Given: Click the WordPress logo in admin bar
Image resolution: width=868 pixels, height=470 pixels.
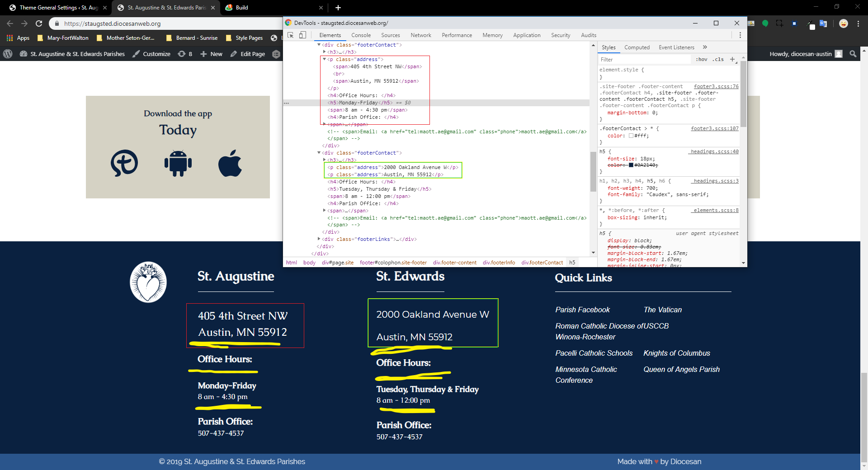Looking at the screenshot, I should 8,54.
